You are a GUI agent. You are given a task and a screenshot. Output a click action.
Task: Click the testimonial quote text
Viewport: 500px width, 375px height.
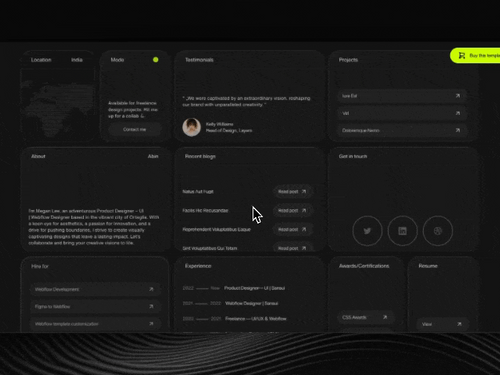[x=246, y=101]
